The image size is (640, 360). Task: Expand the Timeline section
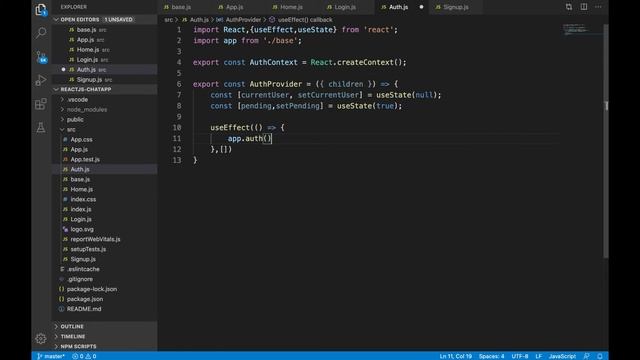[73, 337]
